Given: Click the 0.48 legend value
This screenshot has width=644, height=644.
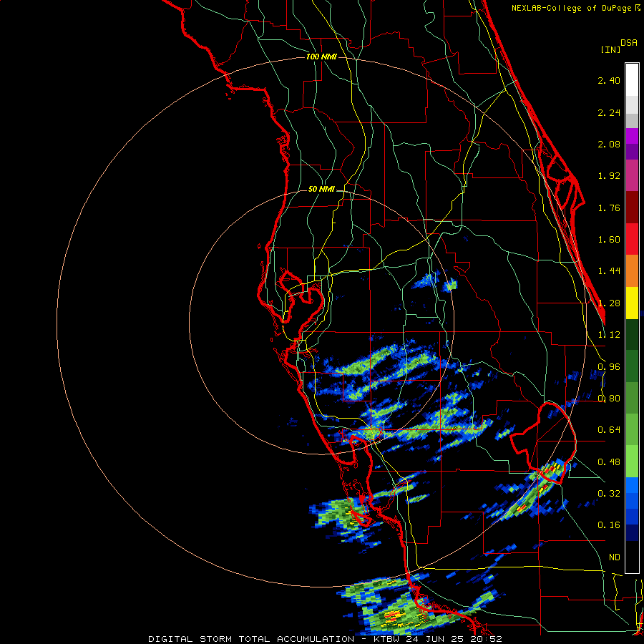Looking at the screenshot, I should 609,462.
